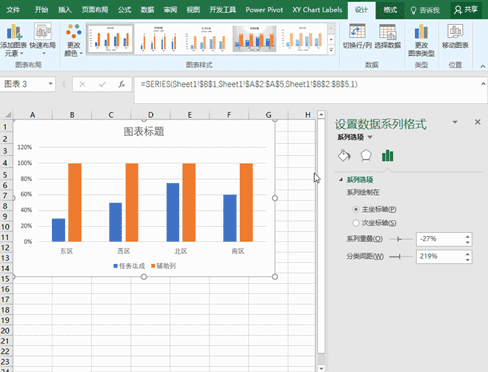Click the select-all corner of the sheet

7,115
